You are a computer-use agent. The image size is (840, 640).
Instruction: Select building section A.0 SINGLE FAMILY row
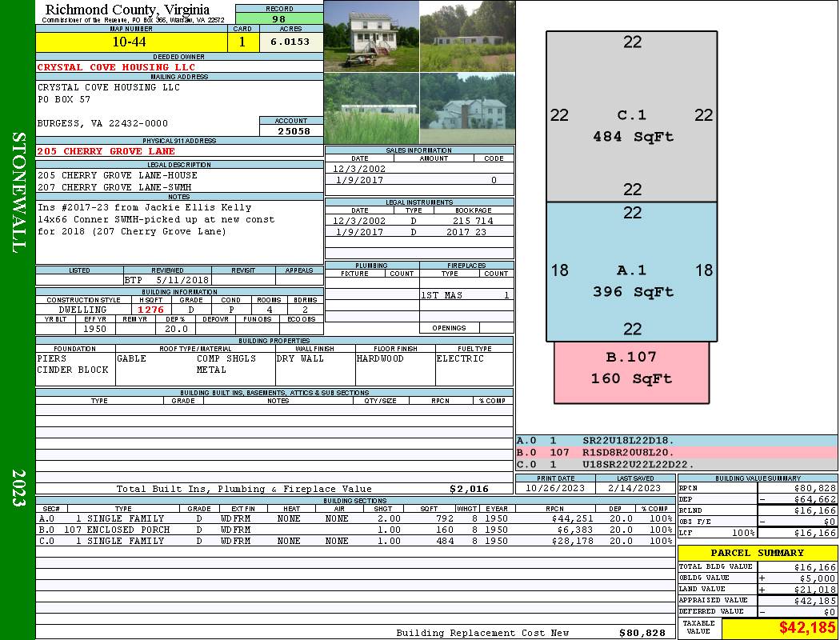[x=355, y=518]
